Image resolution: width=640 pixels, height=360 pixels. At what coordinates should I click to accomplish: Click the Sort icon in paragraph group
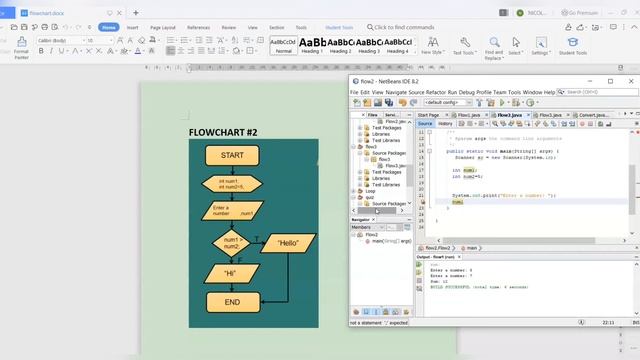(235, 40)
